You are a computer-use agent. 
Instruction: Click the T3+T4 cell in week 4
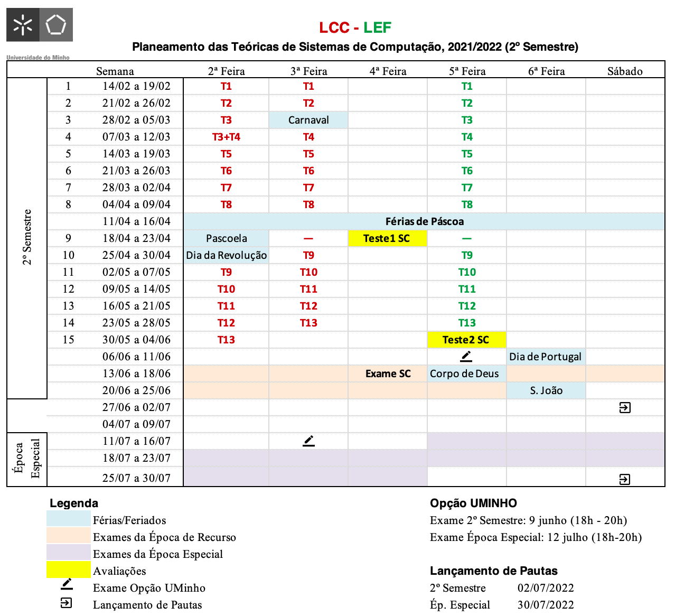(226, 137)
